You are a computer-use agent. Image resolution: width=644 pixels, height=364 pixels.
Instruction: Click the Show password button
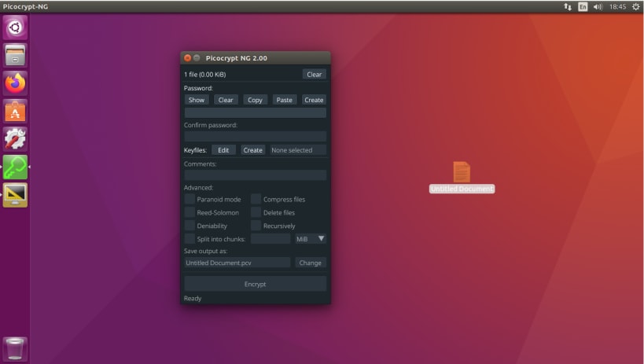point(197,100)
